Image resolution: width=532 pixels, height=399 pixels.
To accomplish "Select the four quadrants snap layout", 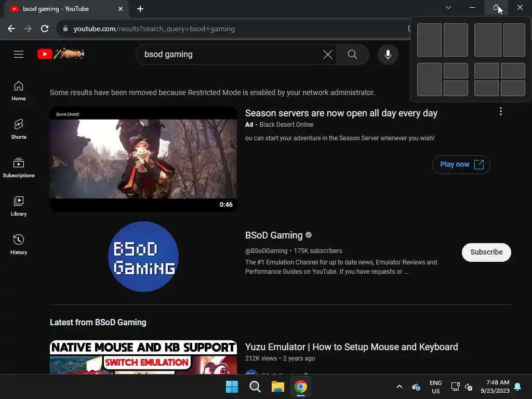I will [x=499, y=79].
